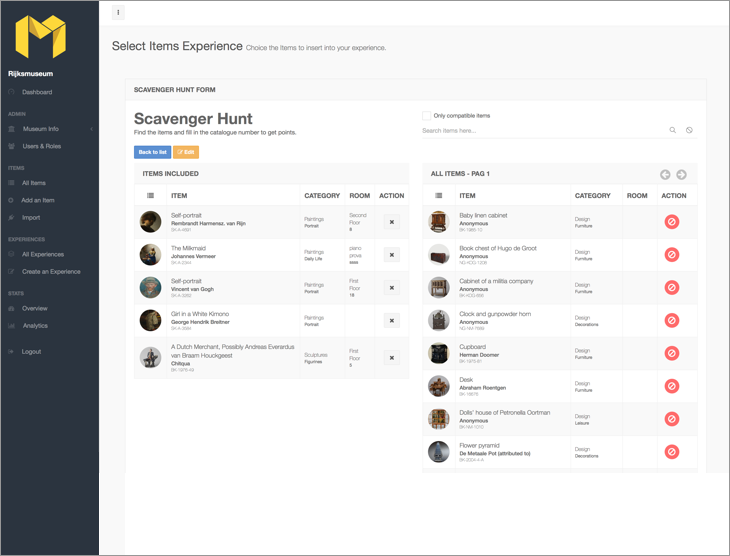
Task: Click list icon in Items Included header
Action: 150,195
